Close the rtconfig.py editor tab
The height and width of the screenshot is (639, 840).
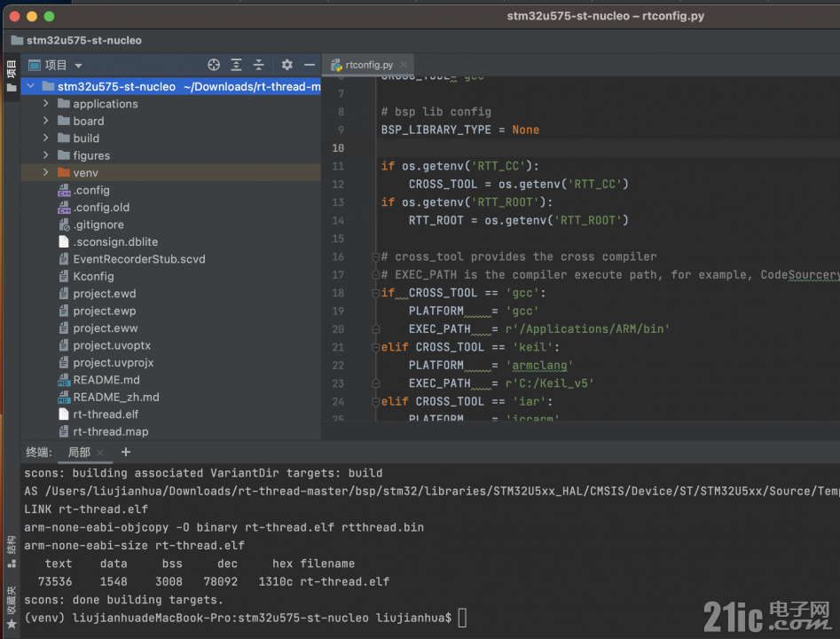(404, 65)
